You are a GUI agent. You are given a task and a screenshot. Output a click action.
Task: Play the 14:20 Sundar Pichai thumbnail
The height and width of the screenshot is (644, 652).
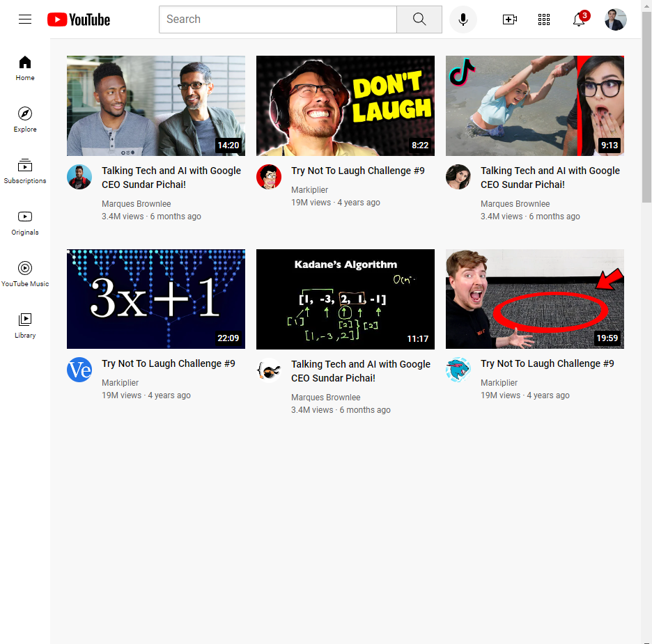coord(156,106)
